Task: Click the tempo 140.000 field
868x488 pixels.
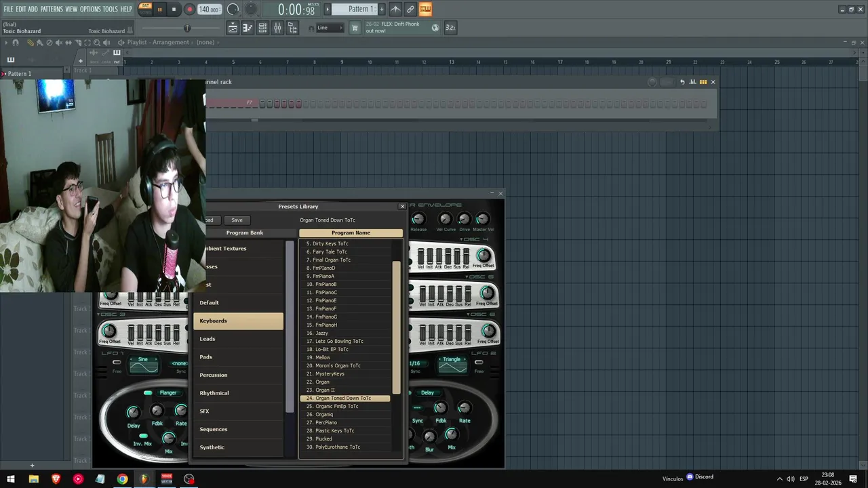Action: pos(209,9)
